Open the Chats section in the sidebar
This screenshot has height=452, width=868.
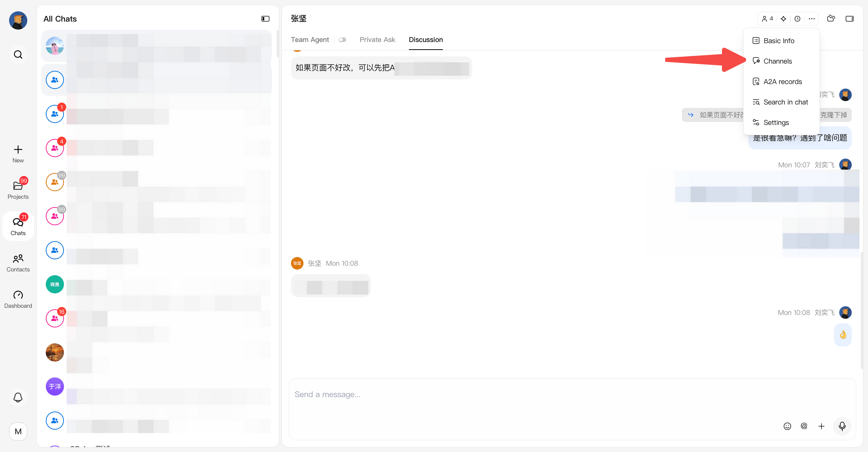point(18,226)
